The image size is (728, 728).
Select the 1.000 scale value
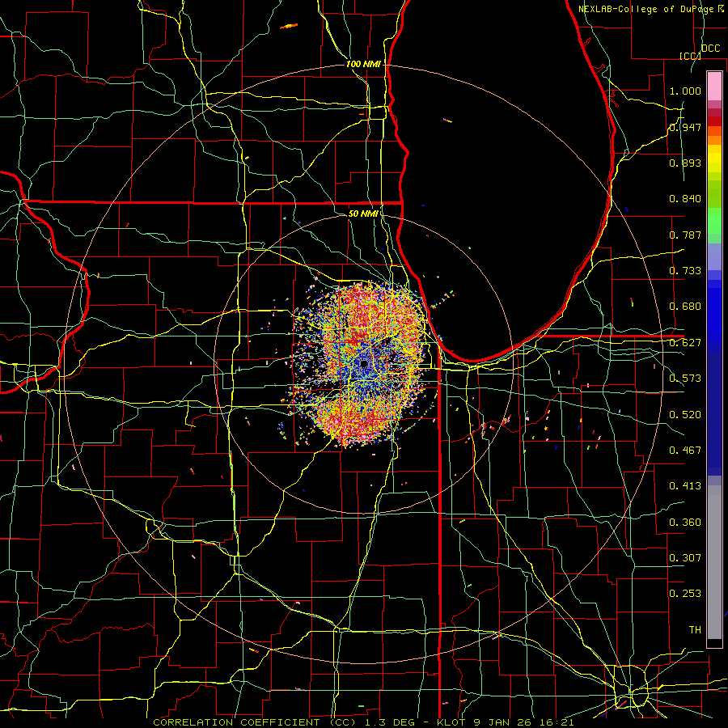[685, 91]
